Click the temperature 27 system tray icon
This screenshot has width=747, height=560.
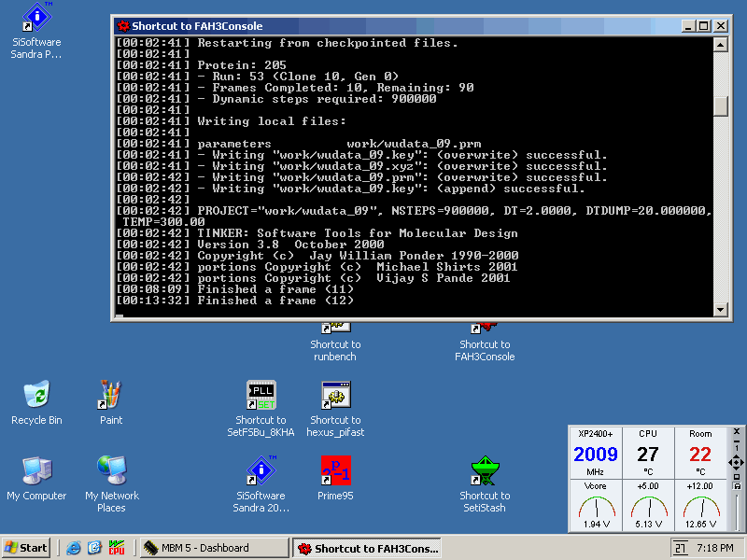[x=681, y=548]
